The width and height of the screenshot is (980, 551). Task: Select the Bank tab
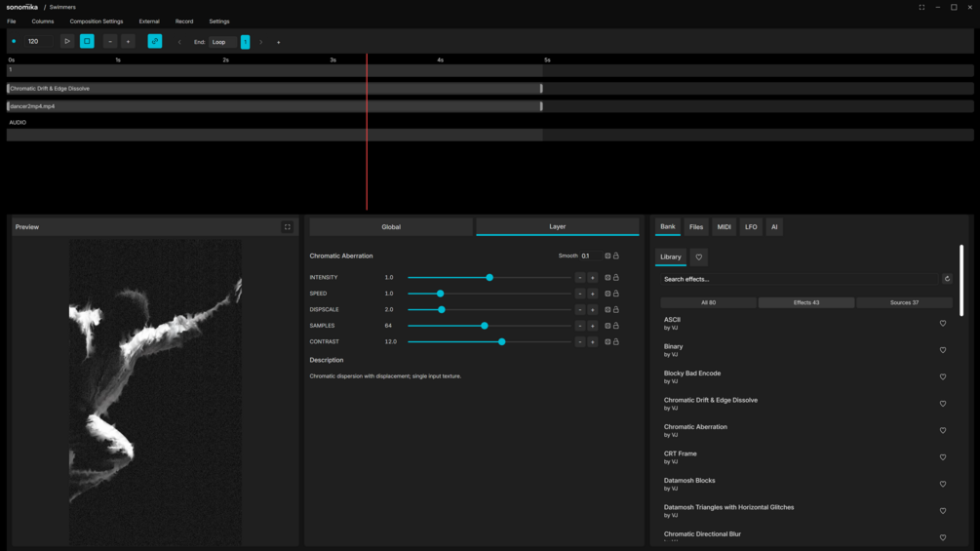[668, 227]
